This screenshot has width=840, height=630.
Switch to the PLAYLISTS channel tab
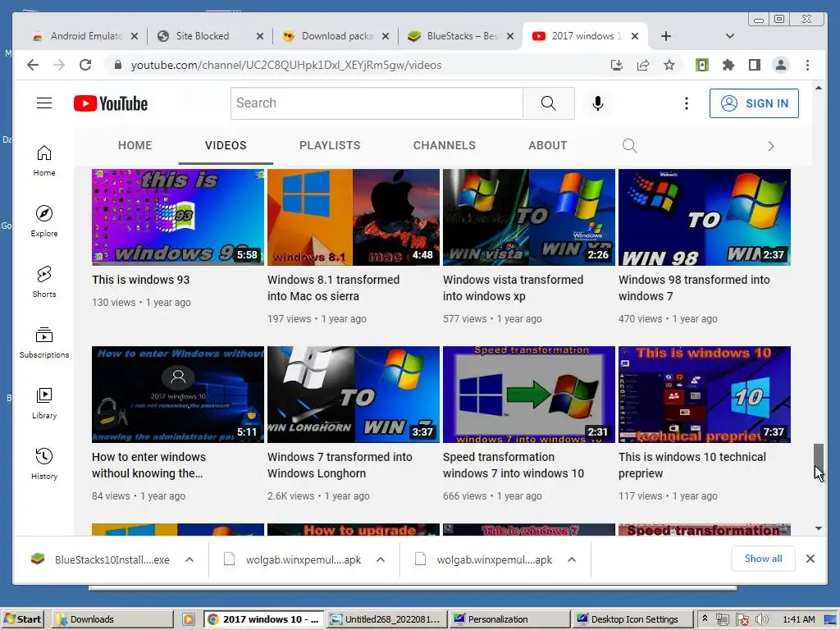[x=330, y=145]
